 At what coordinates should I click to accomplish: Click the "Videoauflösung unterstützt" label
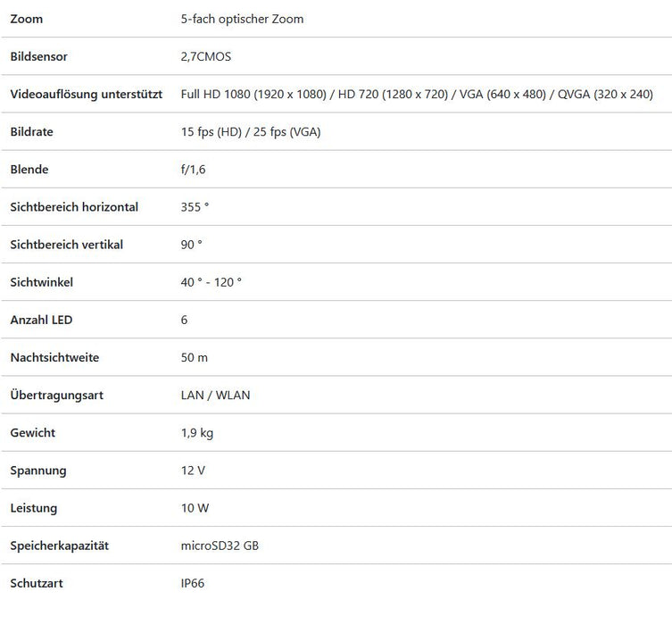pyautogui.click(x=86, y=94)
